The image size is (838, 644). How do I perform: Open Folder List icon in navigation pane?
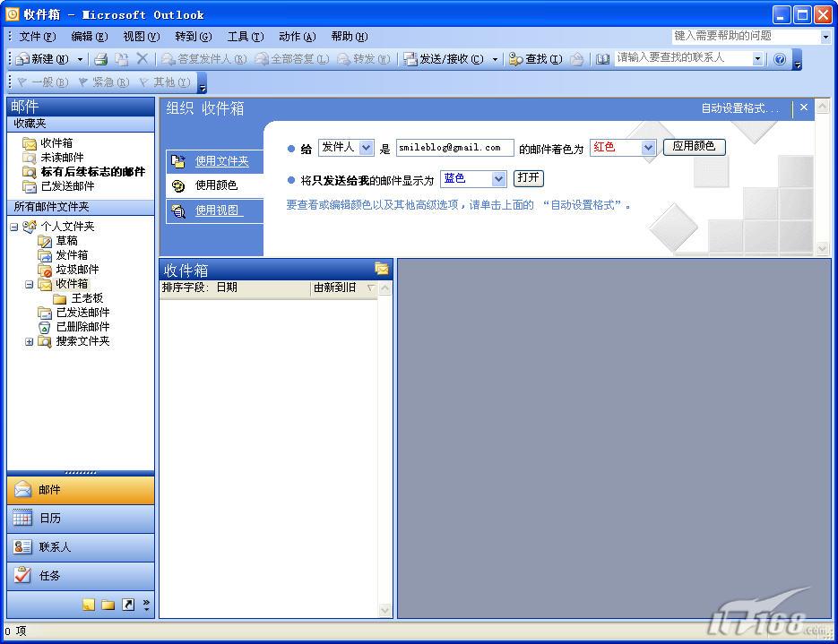click(x=108, y=605)
